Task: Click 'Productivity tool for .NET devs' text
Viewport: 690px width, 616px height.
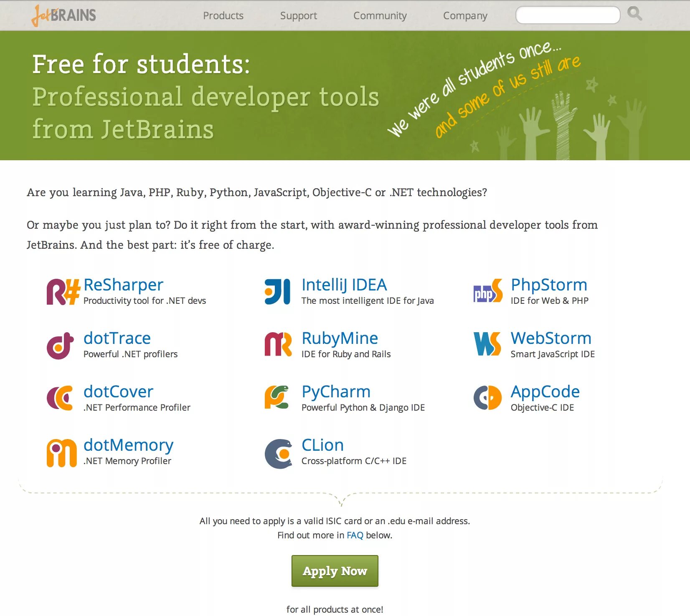Action: point(145,300)
